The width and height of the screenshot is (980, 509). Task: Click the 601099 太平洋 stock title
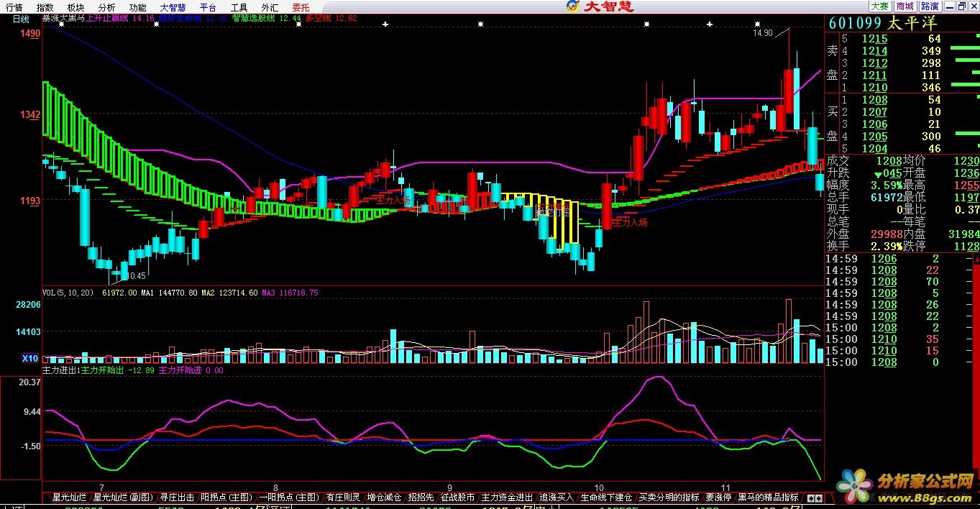tap(883, 23)
